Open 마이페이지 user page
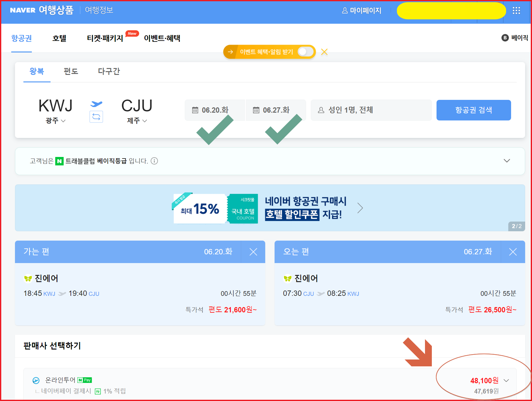The image size is (532, 401). [362, 11]
